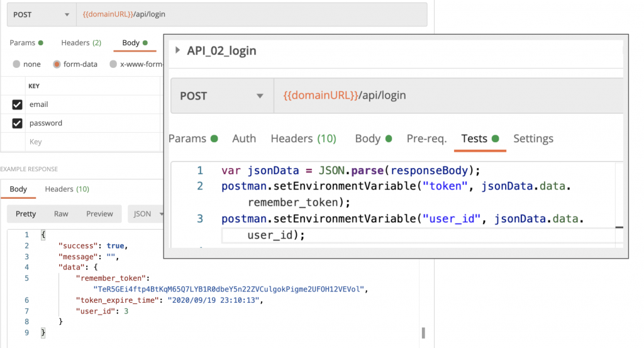Choose the form-data radio option
The width and height of the screenshot is (644, 348).
coord(57,64)
